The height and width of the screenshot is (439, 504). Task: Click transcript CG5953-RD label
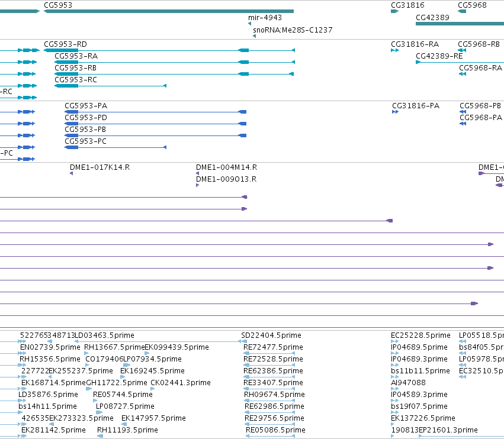[66, 44]
